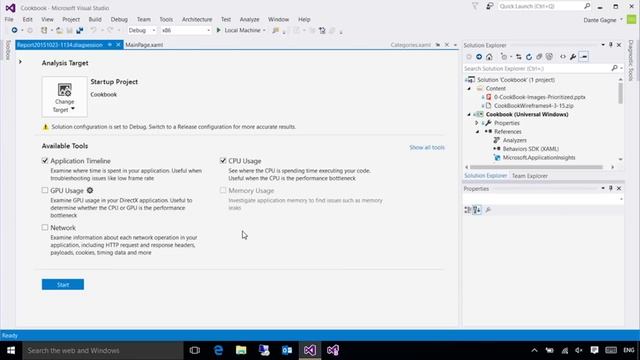Click the disabled Memory Usage checkbox

(223, 190)
